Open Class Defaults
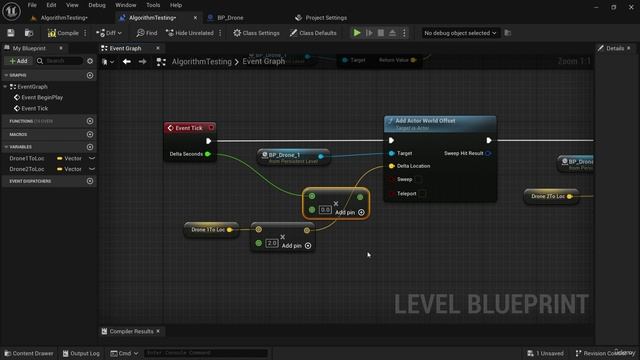Image resolution: width=640 pixels, height=360 pixels. click(313, 33)
